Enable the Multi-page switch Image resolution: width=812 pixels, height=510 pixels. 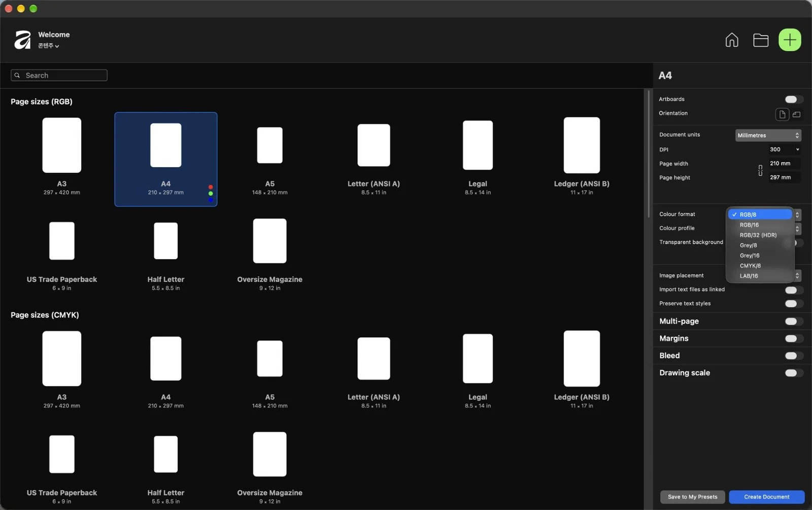pos(794,321)
